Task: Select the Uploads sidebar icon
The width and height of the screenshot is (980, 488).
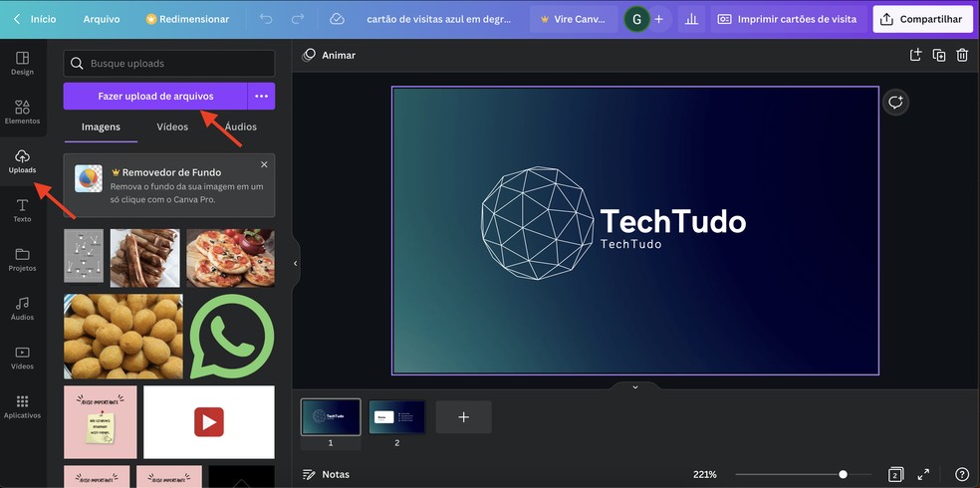Action: (x=23, y=161)
